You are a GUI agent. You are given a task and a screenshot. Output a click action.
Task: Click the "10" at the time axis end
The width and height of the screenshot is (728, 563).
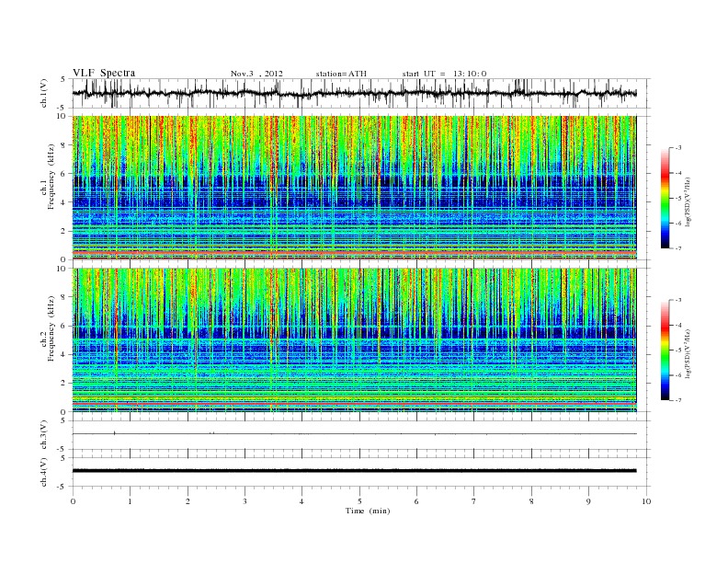pos(646,501)
